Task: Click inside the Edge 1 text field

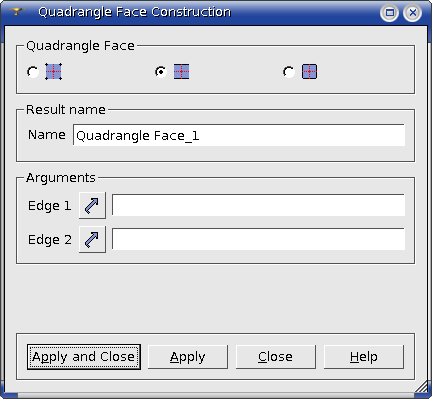Action: (258, 205)
